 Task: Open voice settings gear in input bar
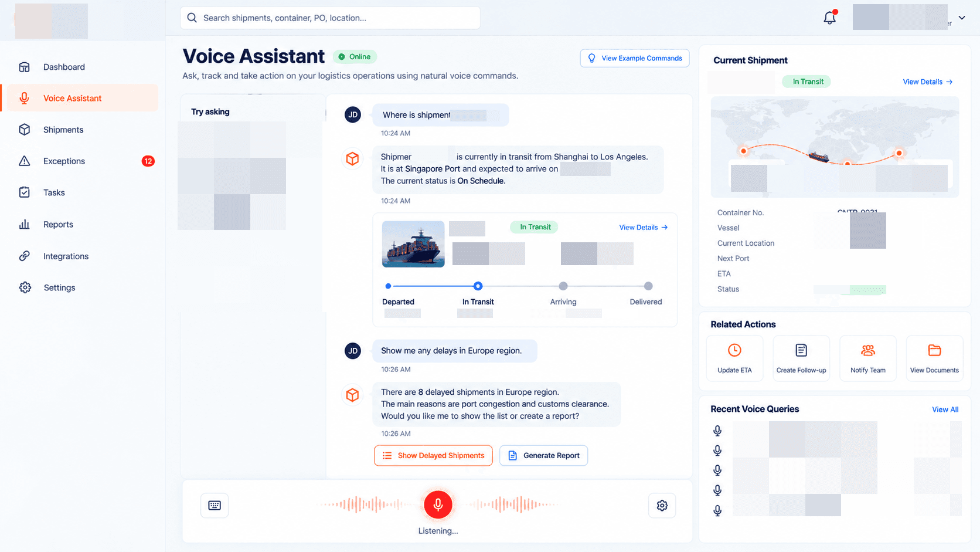point(662,505)
